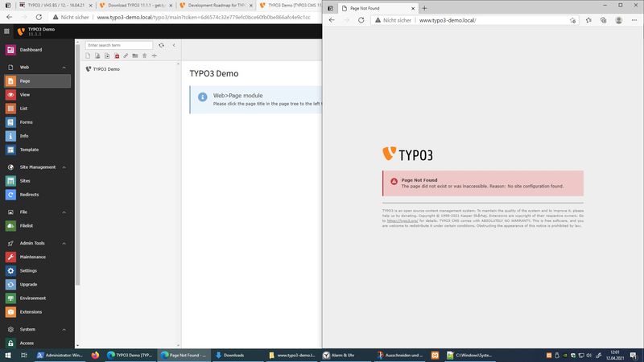Open favorites in the right browser window
644x362 pixels.
coord(588,20)
